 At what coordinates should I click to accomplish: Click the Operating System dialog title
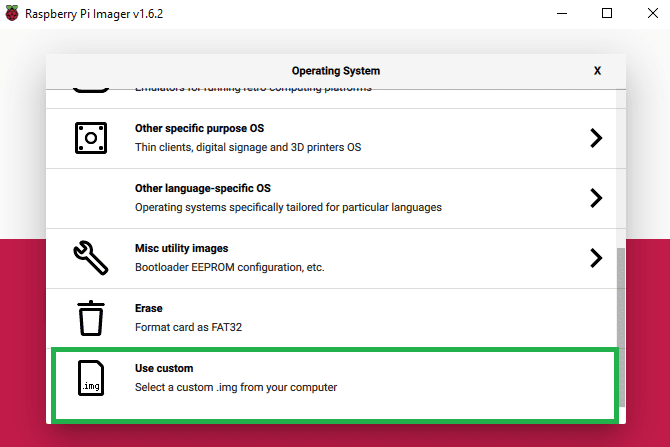pos(335,71)
